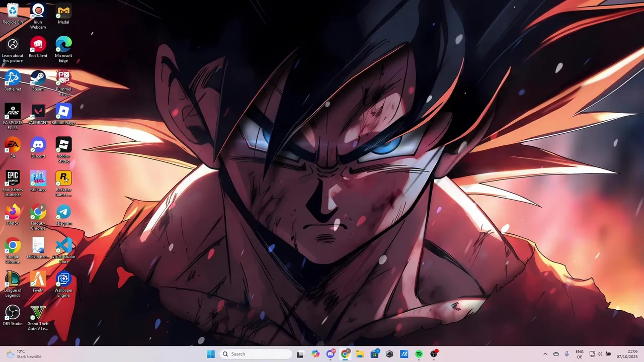Select the EA SPORTS FC 26 icon
Viewport: 644px width, 362px height.
[x=13, y=117]
